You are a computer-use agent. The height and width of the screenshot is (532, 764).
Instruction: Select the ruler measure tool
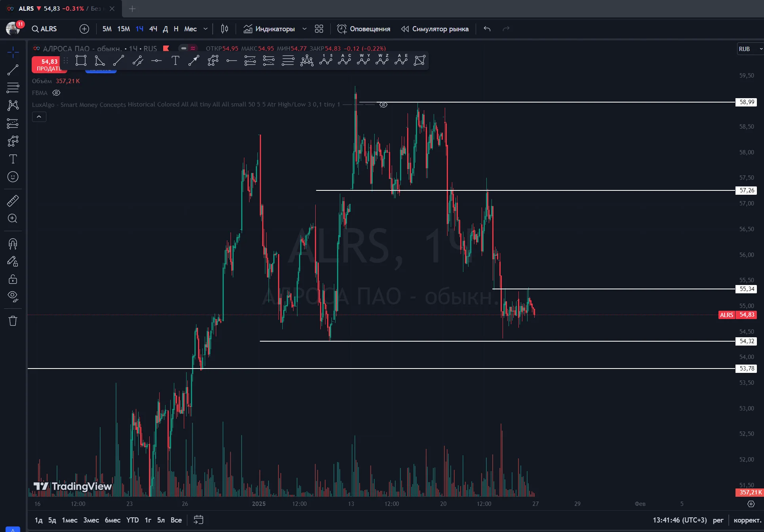[x=13, y=201]
